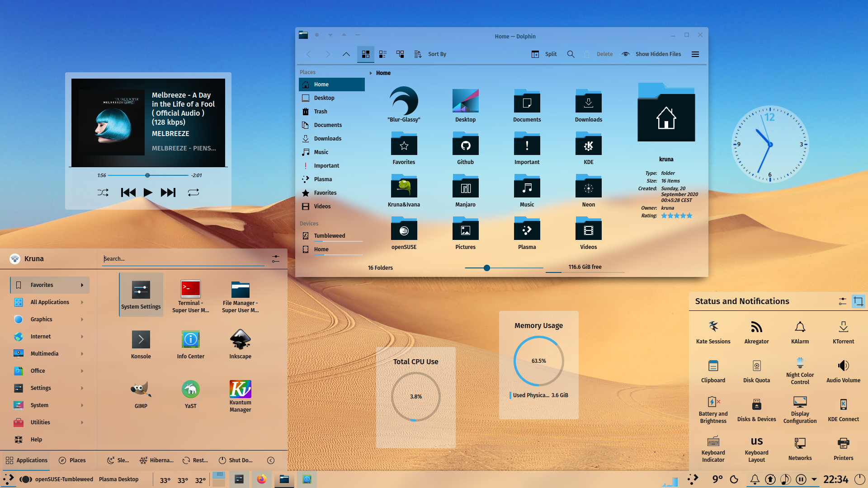Screen dimensions: 868x488
Task: Open the Sort By dropdown in Dolphin
Action: click(430, 54)
